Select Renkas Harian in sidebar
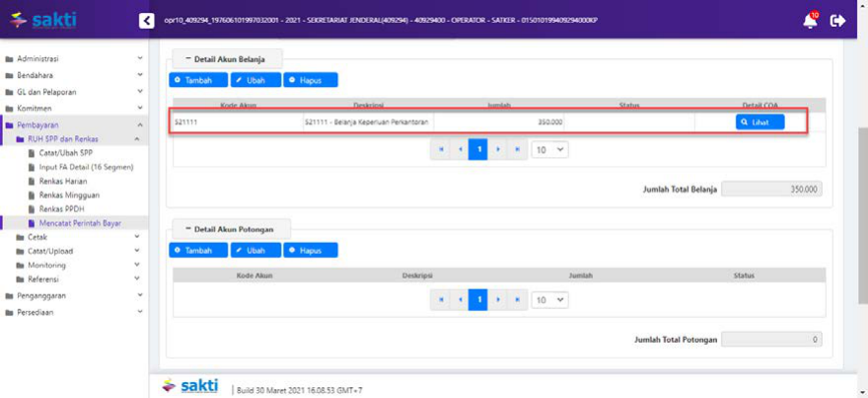Screen dimensions: 868x398 click(x=62, y=181)
